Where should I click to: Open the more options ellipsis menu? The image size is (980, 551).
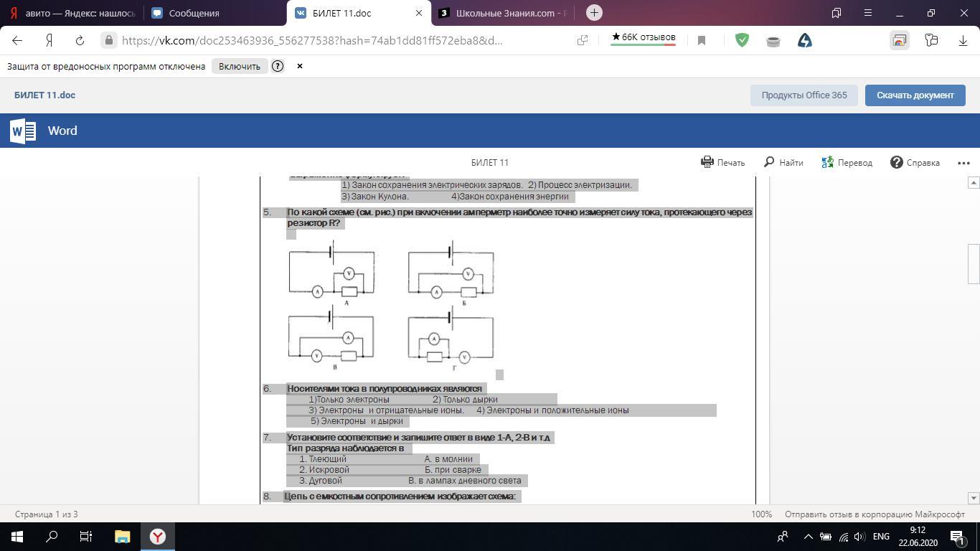(963, 163)
